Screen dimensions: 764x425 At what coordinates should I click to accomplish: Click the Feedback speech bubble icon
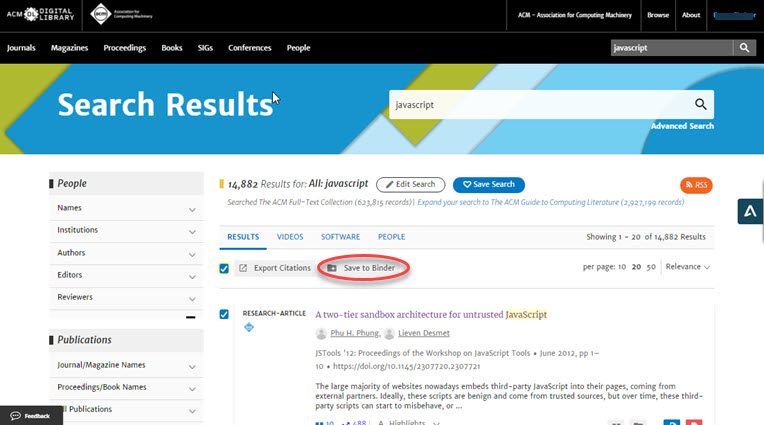click(x=15, y=416)
